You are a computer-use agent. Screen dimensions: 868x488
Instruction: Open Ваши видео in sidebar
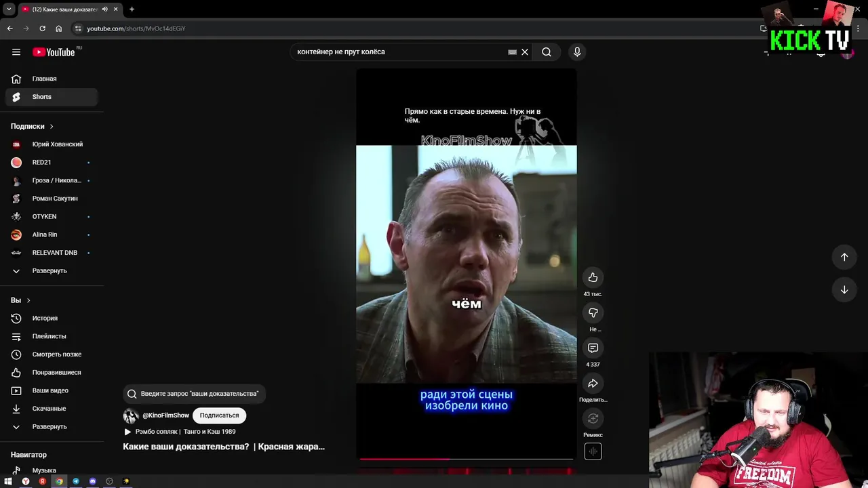click(x=52, y=390)
